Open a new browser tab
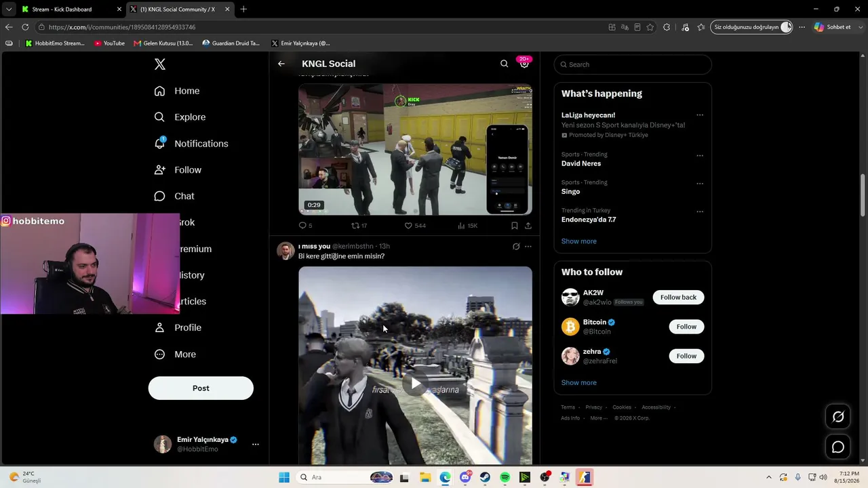Screen dimensions: 868x488 (x=243, y=9)
